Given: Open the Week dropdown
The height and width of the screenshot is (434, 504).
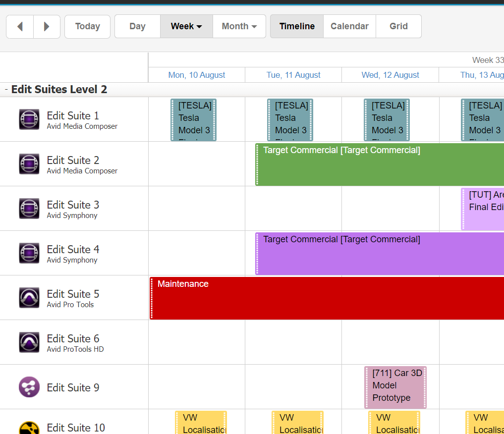Looking at the screenshot, I should [x=186, y=26].
